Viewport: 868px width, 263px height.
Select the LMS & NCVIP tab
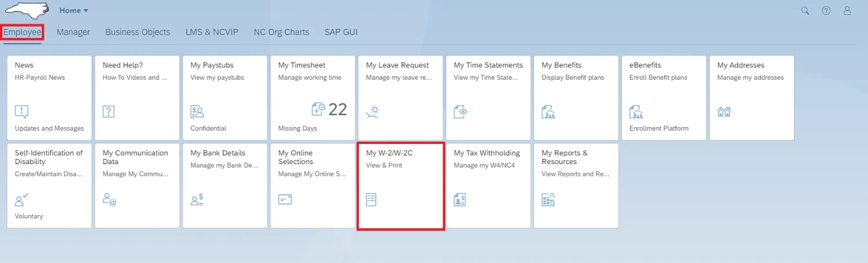(212, 32)
